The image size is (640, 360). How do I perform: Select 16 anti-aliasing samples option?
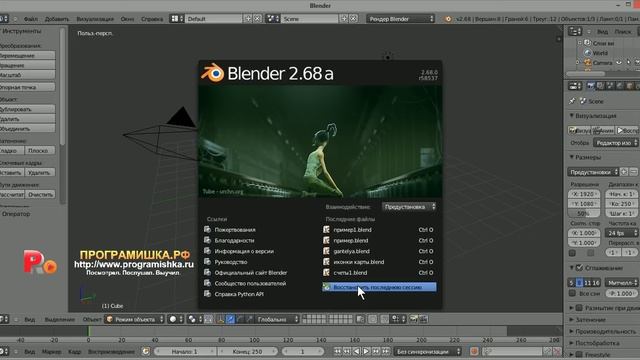click(x=596, y=282)
